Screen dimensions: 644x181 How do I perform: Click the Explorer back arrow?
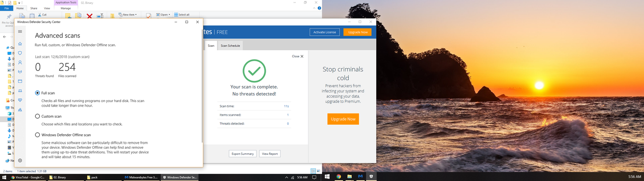(5, 37)
